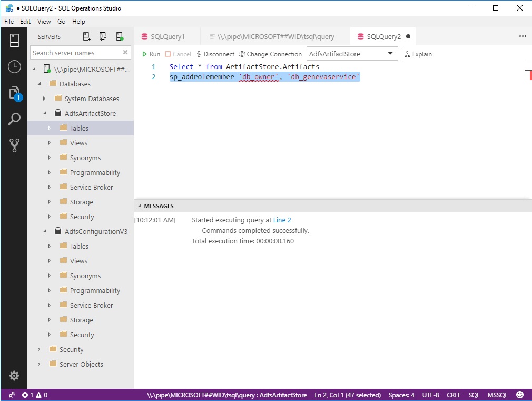Clear the server search box
The image size is (532, 401).
pos(125,52)
